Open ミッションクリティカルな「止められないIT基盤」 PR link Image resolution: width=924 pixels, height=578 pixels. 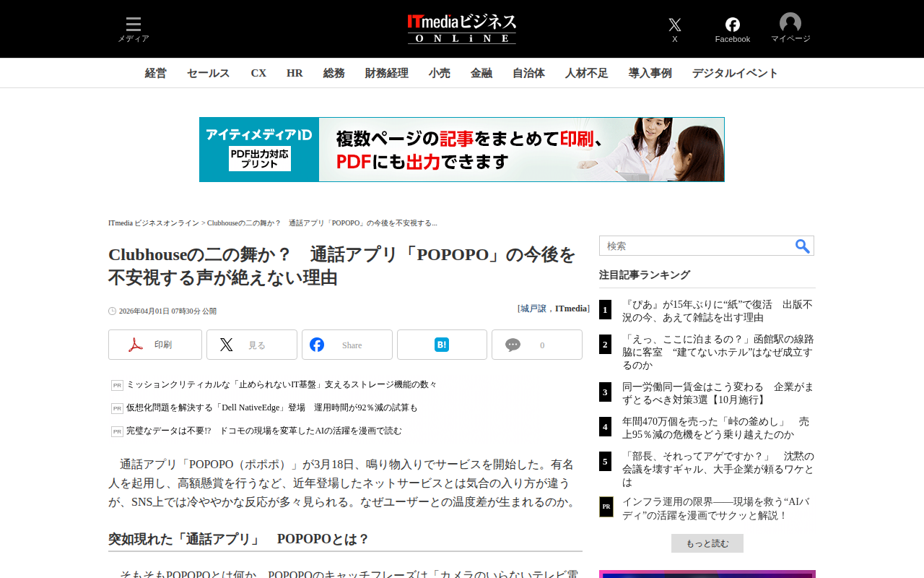(282, 385)
